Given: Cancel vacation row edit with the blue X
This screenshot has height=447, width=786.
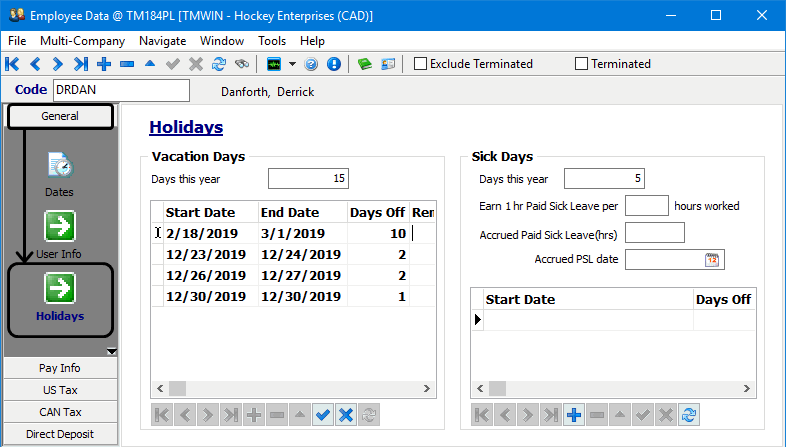Looking at the screenshot, I should (x=345, y=415).
